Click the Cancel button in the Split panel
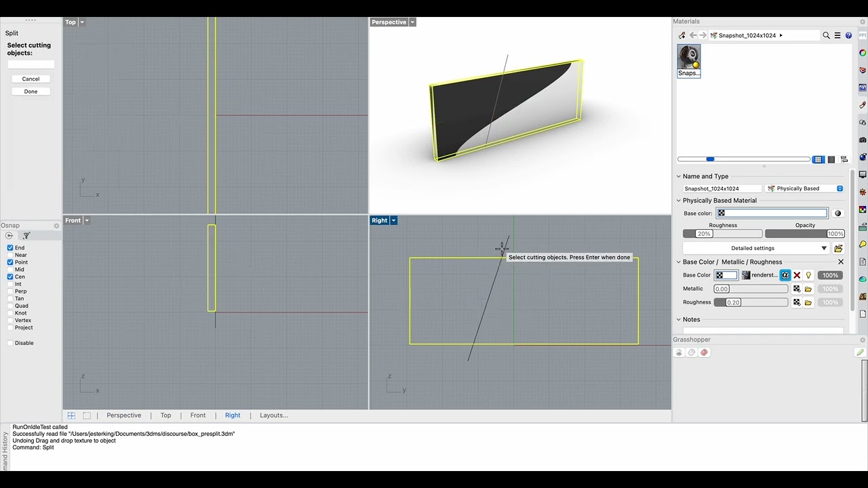Screen dimensions: 868x488 (31, 79)
